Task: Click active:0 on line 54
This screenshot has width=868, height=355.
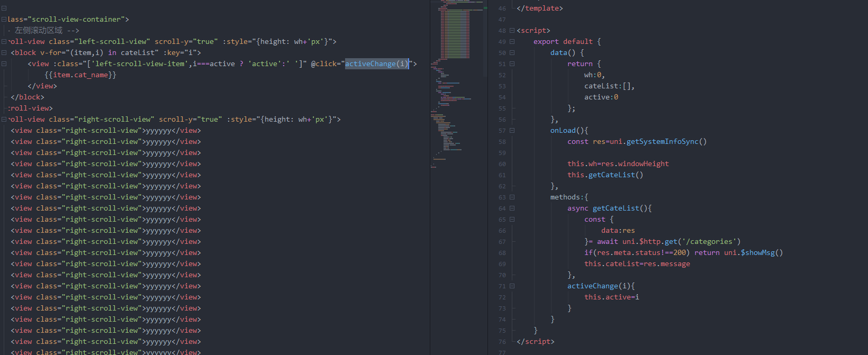Action: [601, 97]
